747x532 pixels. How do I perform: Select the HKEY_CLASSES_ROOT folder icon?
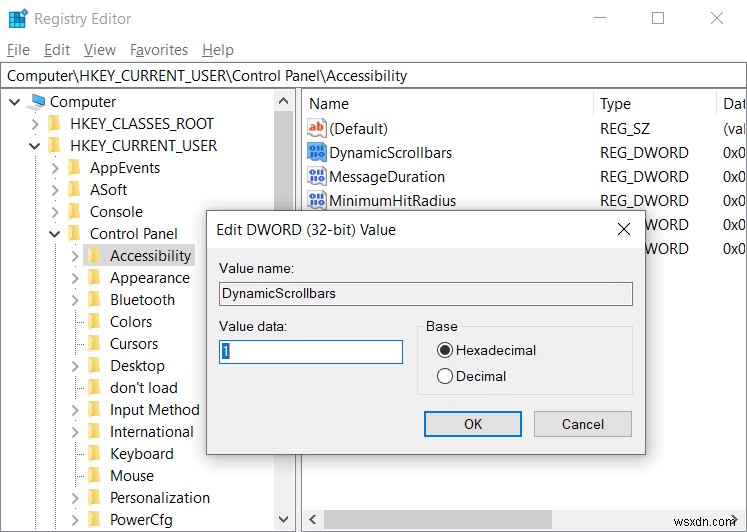click(x=55, y=124)
